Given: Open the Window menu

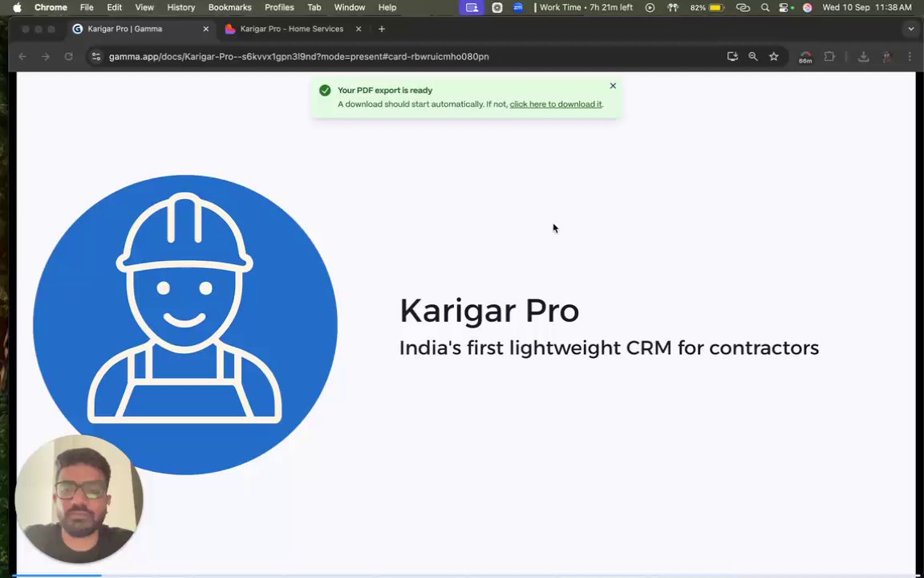Looking at the screenshot, I should click(350, 8).
